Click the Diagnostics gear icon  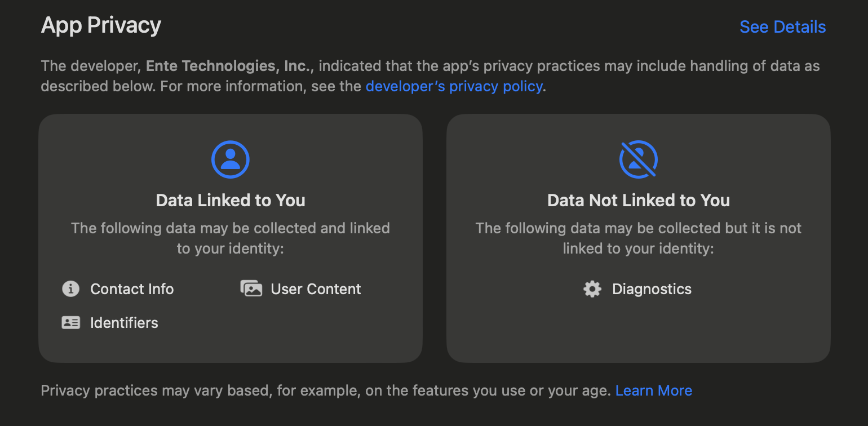click(x=592, y=289)
